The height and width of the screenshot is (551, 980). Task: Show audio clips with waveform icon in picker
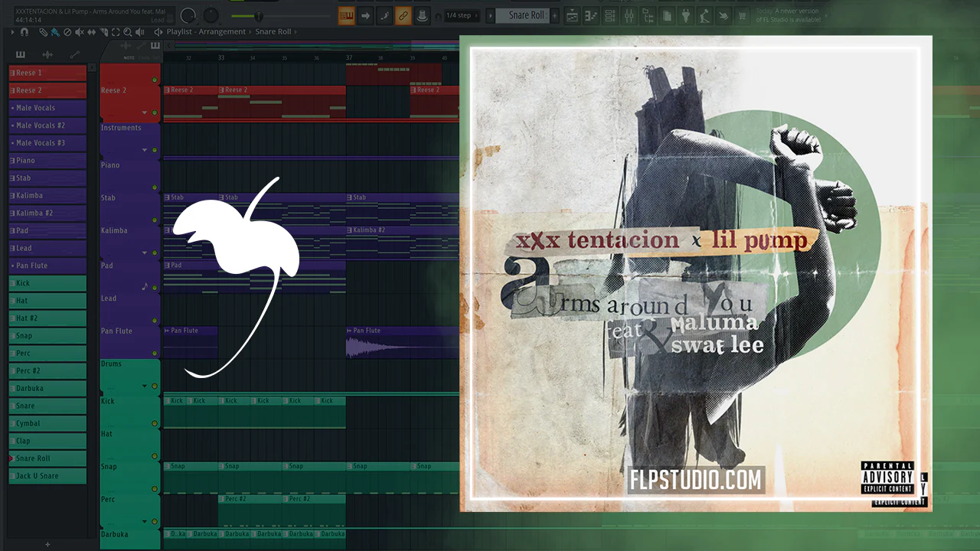(x=47, y=54)
